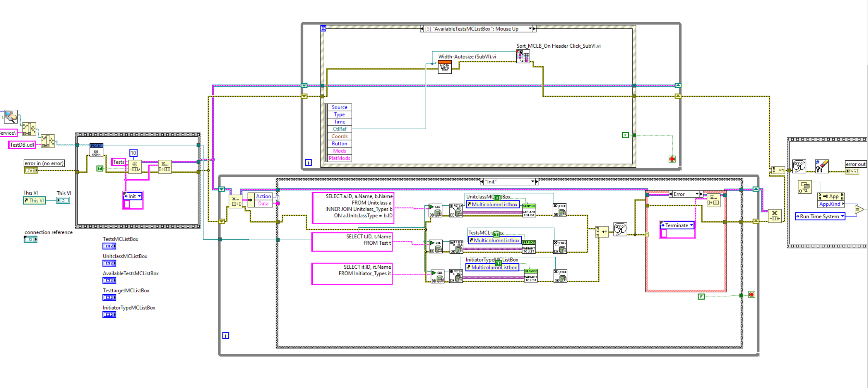Open the "Init" case selector dropdown
868x388 pixels.
click(x=532, y=182)
